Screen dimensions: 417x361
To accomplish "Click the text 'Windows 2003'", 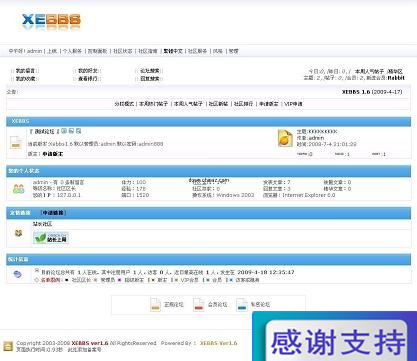I will 235,195.
